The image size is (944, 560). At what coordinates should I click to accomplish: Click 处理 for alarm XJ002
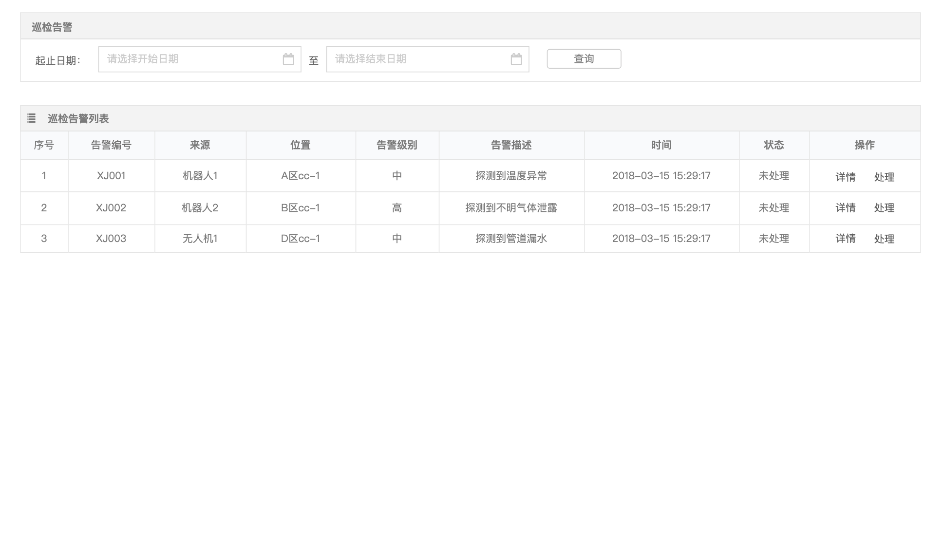pyautogui.click(x=884, y=208)
